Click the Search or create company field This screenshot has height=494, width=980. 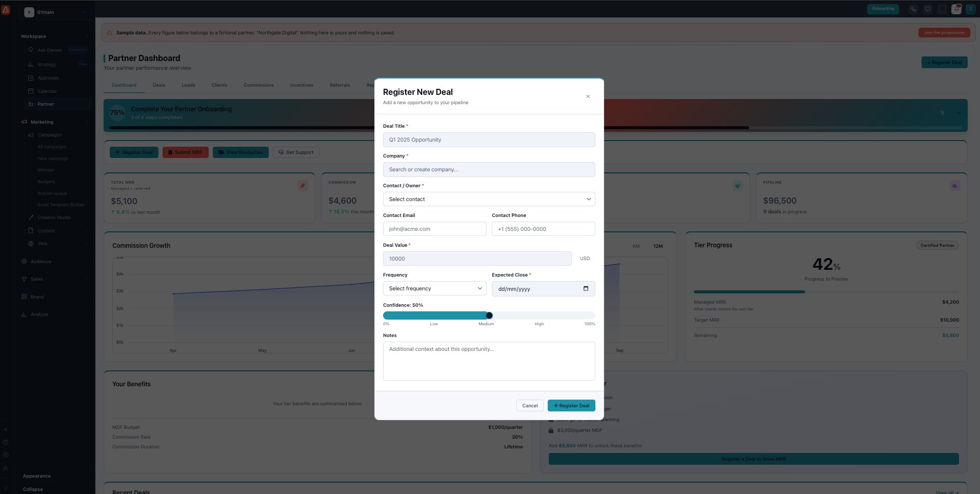point(489,169)
